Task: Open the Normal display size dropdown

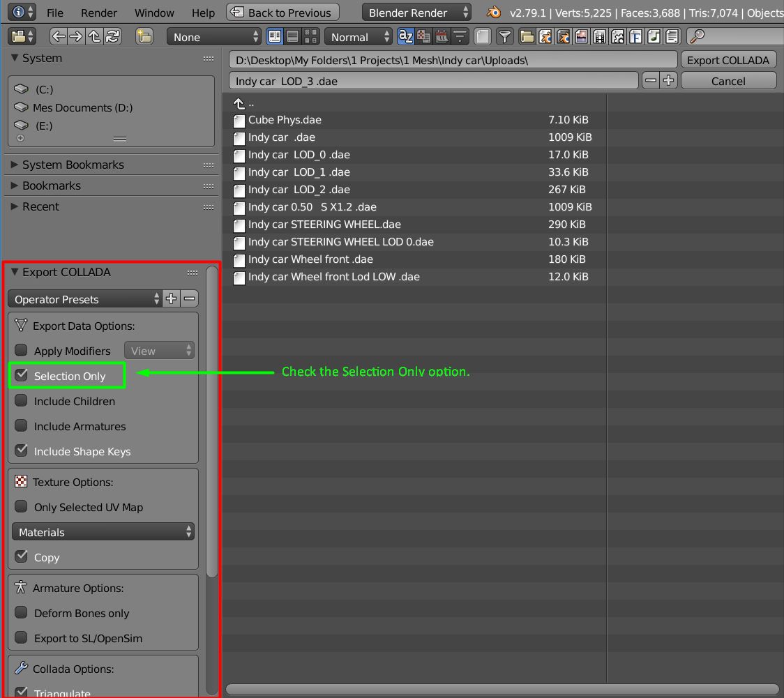Action: click(359, 36)
